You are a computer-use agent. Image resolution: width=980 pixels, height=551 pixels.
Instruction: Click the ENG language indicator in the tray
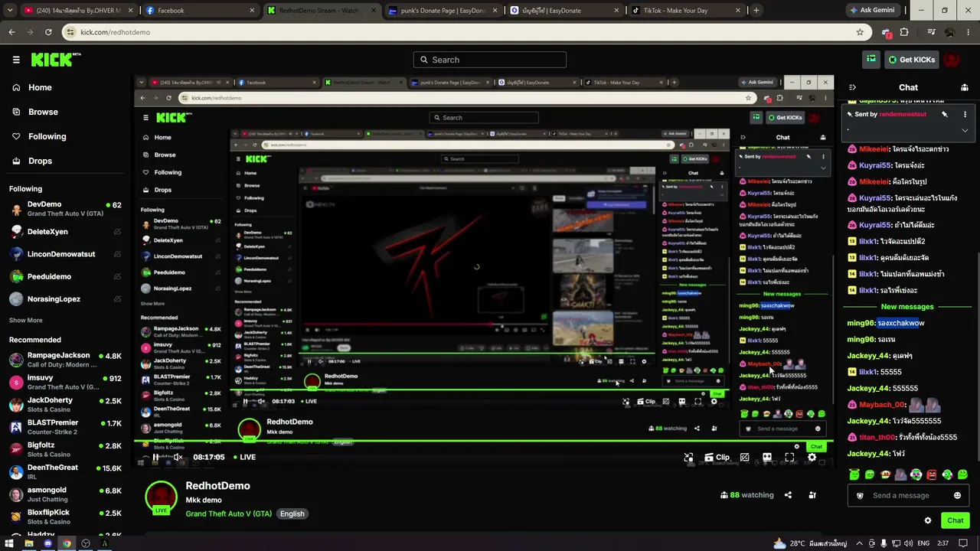923,543
